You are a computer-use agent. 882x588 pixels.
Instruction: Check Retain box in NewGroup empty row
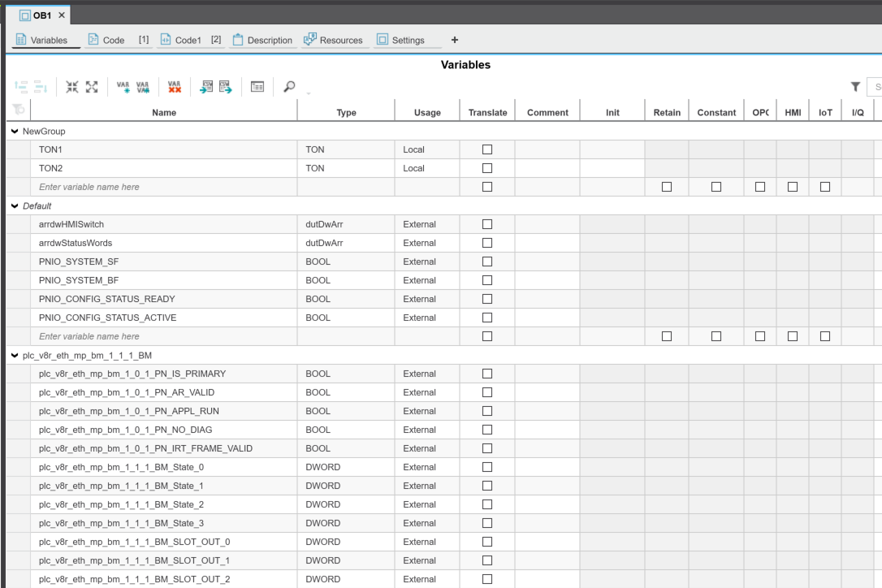[x=667, y=187]
